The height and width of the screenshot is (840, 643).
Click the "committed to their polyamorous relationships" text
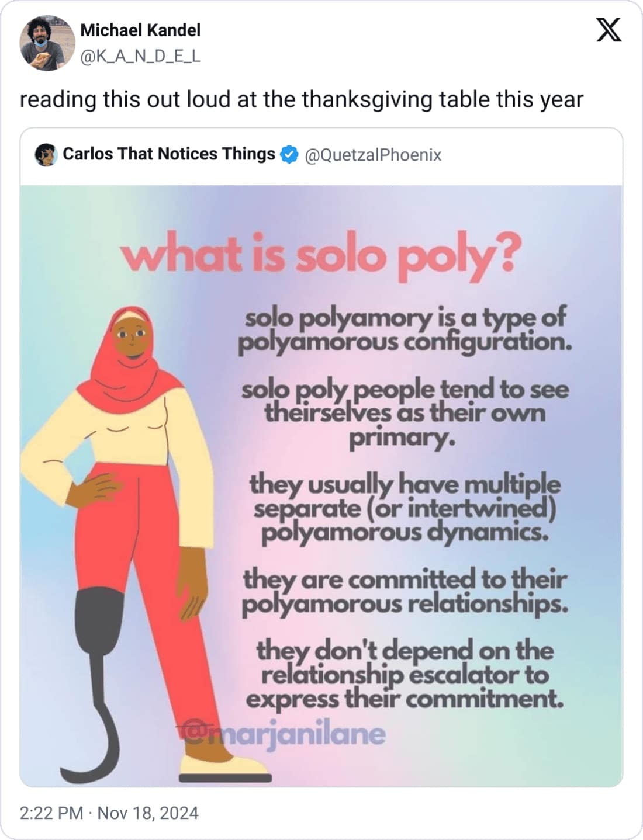[405, 591]
